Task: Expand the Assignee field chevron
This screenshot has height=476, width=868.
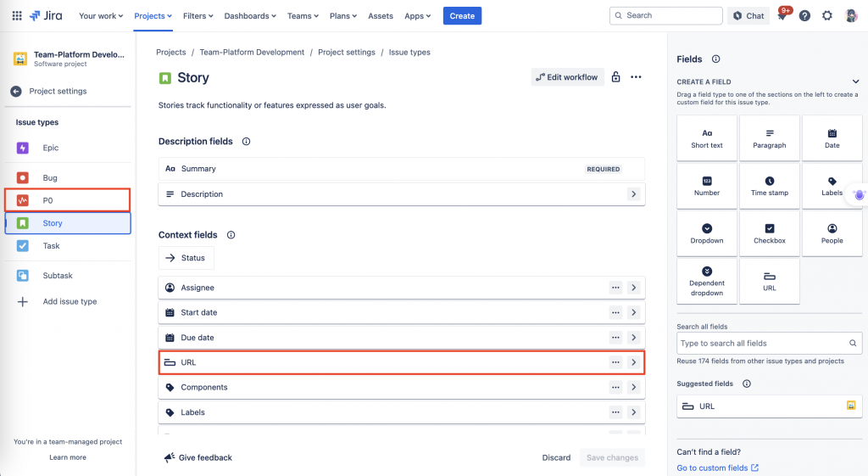Action: click(633, 288)
